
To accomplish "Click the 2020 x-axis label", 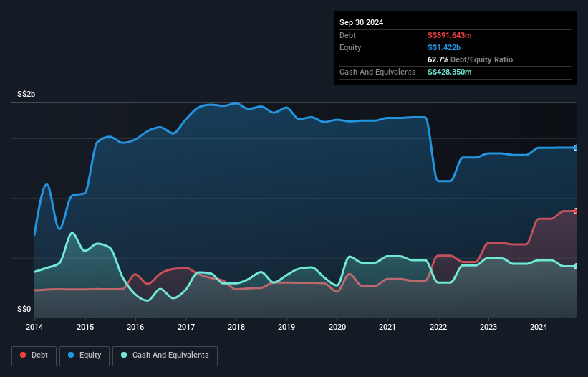I will (337, 327).
